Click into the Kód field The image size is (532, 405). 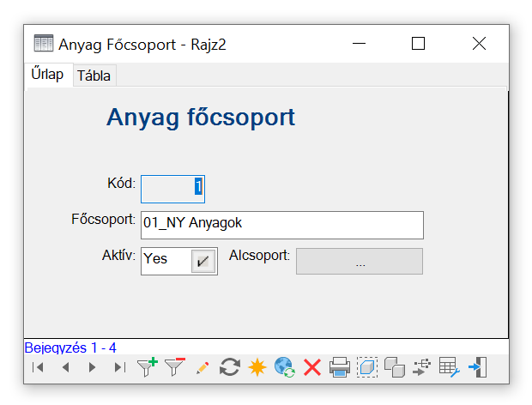tap(172, 190)
